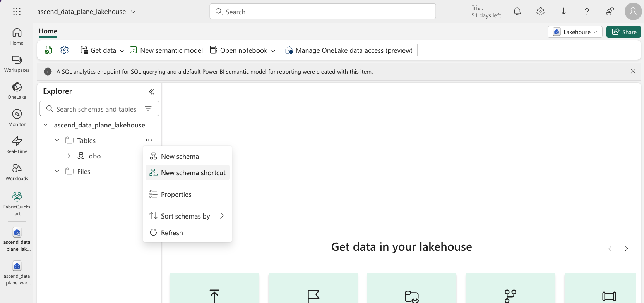Screen dimensions: 644x303
Task: Click the info icon in the banner
Action: [x=48, y=72]
